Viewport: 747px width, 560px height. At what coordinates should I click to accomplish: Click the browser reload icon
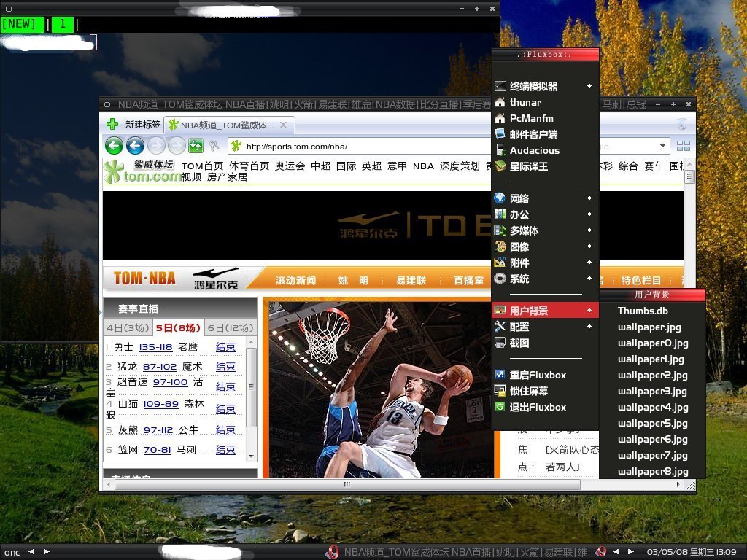(x=196, y=146)
